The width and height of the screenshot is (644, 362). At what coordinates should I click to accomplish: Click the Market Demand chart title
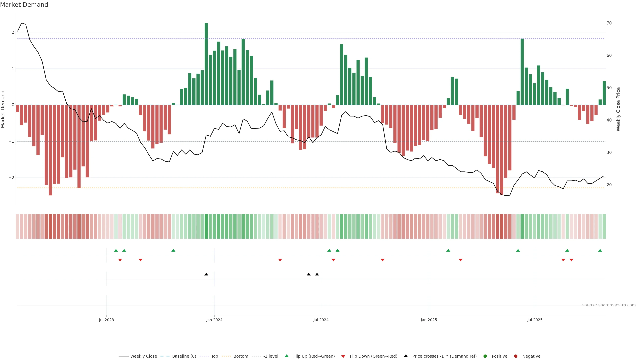click(x=24, y=5)
